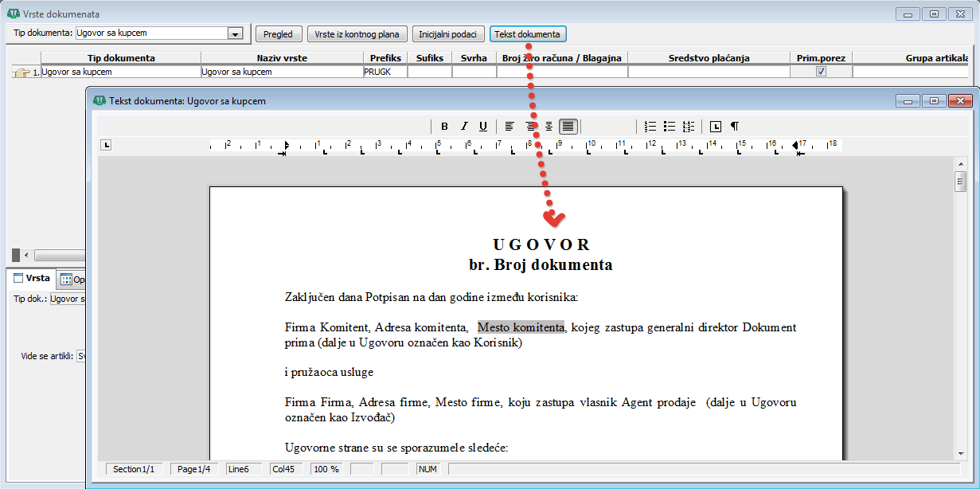Screen dimensions: 980x489
Task: Toggle italic formatting
Action: (x=464, y=127)
